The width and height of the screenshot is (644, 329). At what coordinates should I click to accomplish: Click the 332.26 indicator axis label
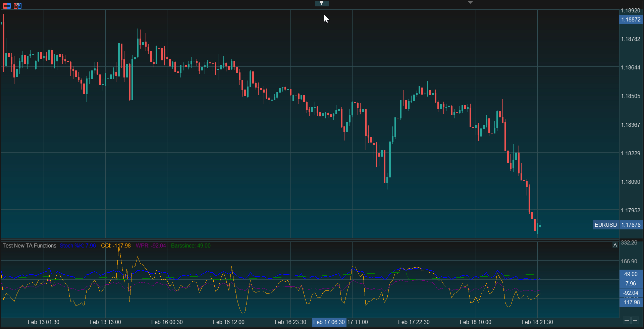coord(629,242)
